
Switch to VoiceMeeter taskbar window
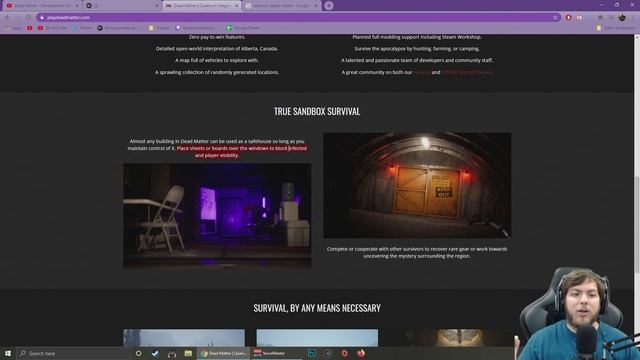click(x=277, y=353)
